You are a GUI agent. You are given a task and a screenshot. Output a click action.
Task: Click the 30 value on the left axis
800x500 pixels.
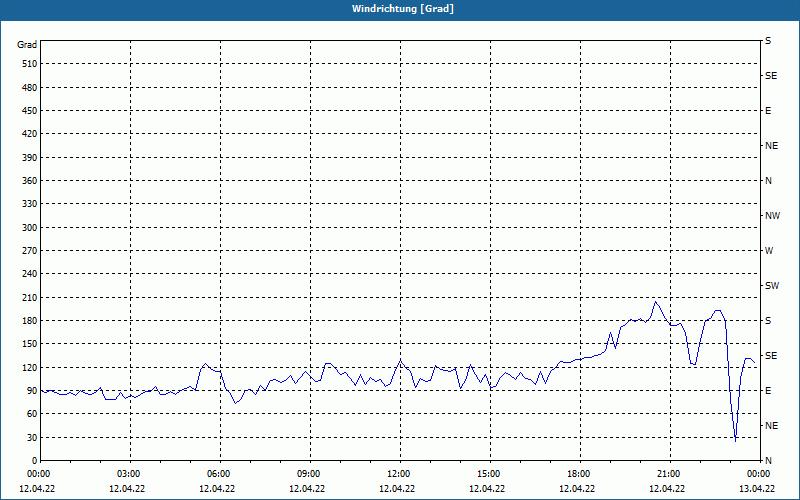pyautogui.click(x=32, y=437)
